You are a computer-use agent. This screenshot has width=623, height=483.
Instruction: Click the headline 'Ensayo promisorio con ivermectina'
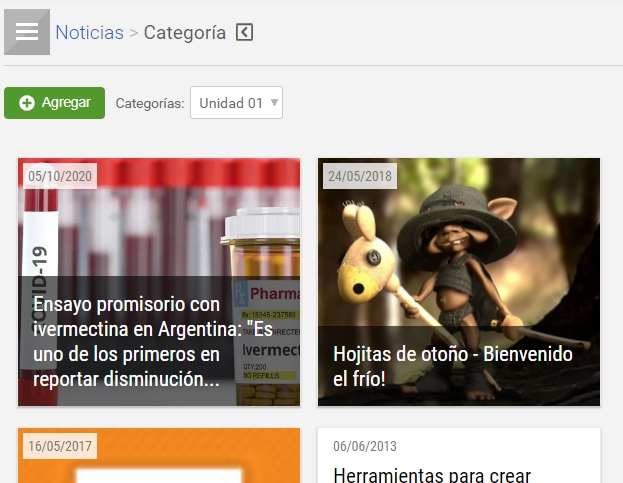(x=153, y=342)
